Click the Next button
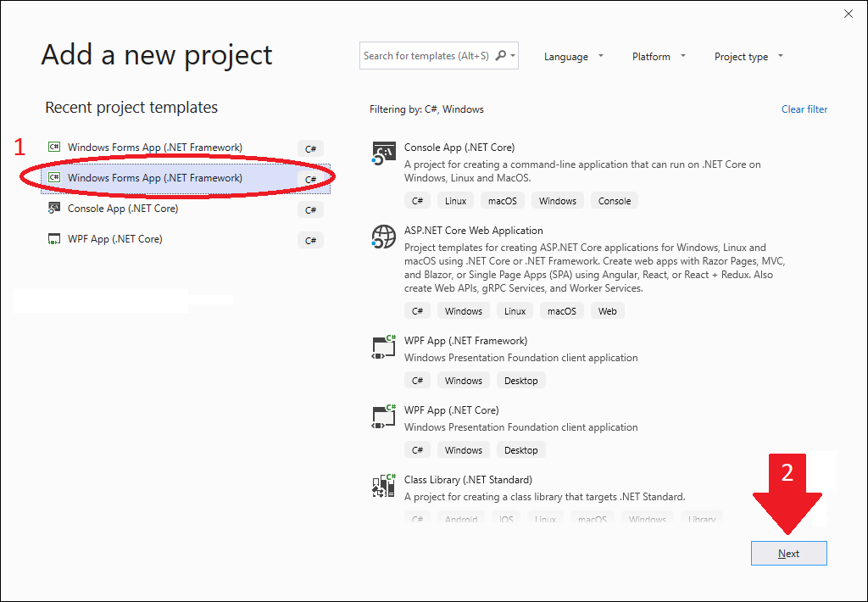Screen dimensions: 868x602 789,554
